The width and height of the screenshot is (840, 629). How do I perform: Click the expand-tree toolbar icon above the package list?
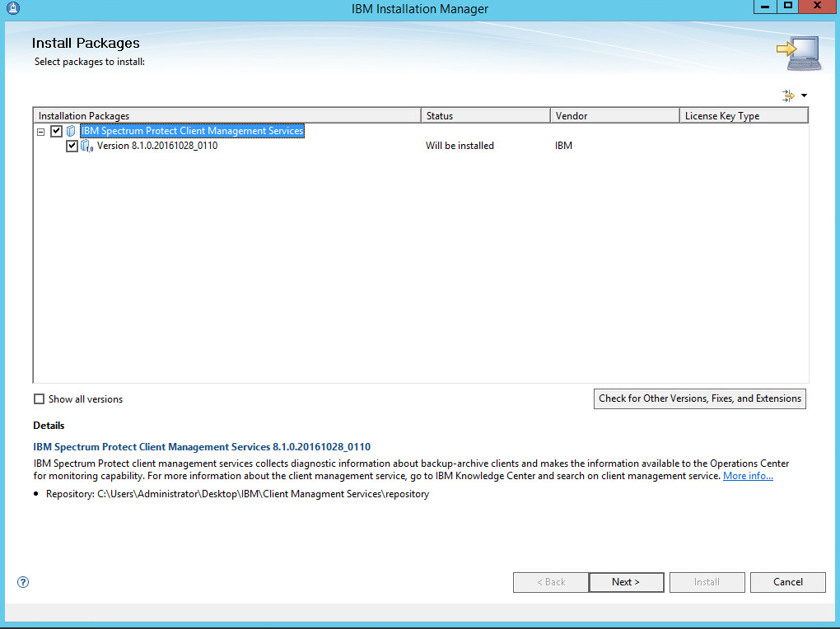point(788,96)
